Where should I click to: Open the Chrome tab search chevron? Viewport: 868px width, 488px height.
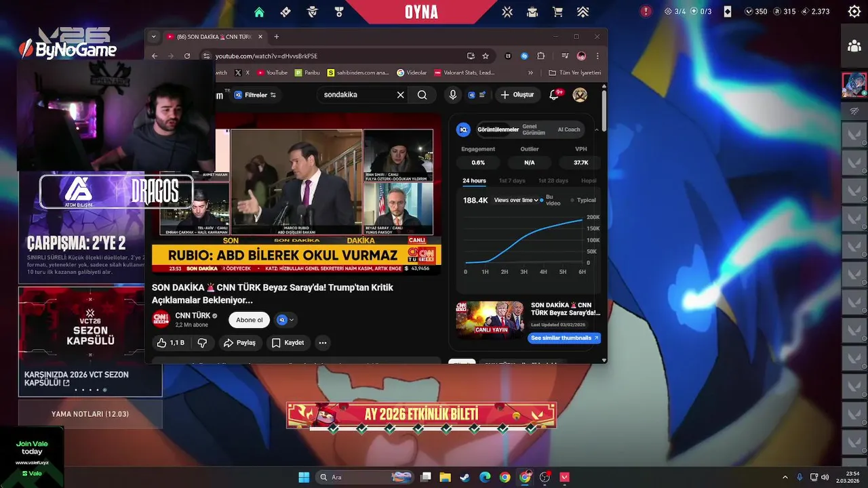(x=154, y=37)
